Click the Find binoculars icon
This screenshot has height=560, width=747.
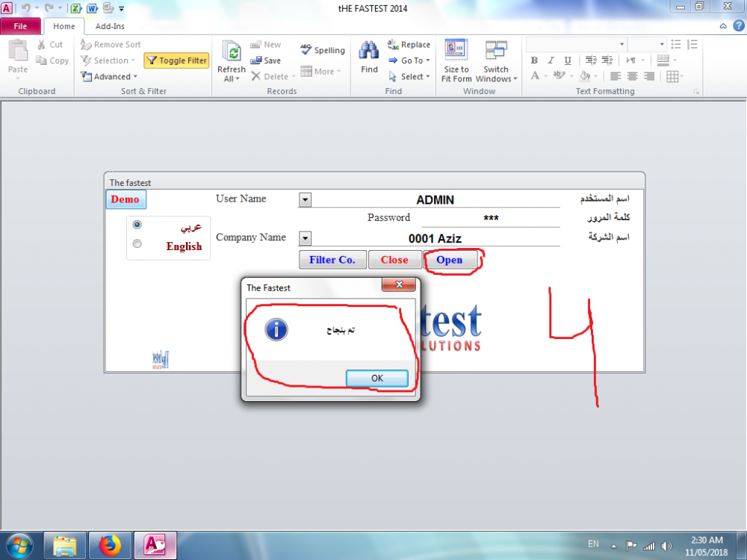click(x=369, y=52)
